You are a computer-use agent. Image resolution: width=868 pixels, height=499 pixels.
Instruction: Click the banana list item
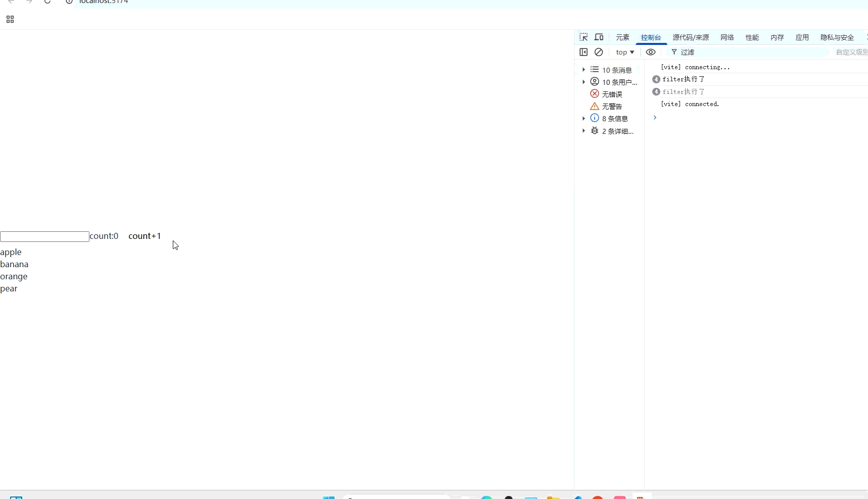pos(14,264)
